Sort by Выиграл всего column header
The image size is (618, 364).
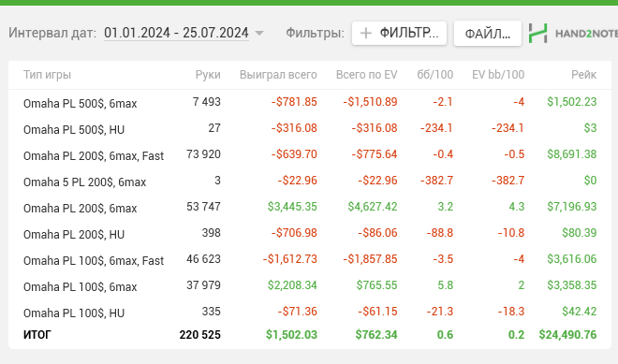(x=278, y=75)
